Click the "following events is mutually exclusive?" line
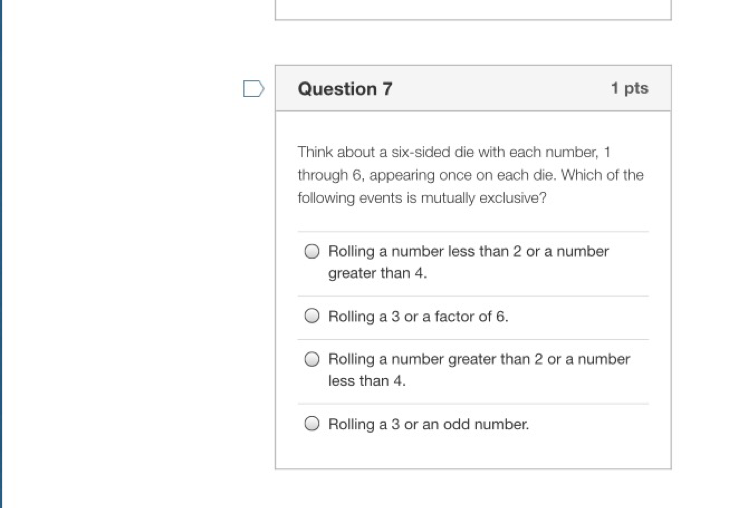 tap(421, 197)
